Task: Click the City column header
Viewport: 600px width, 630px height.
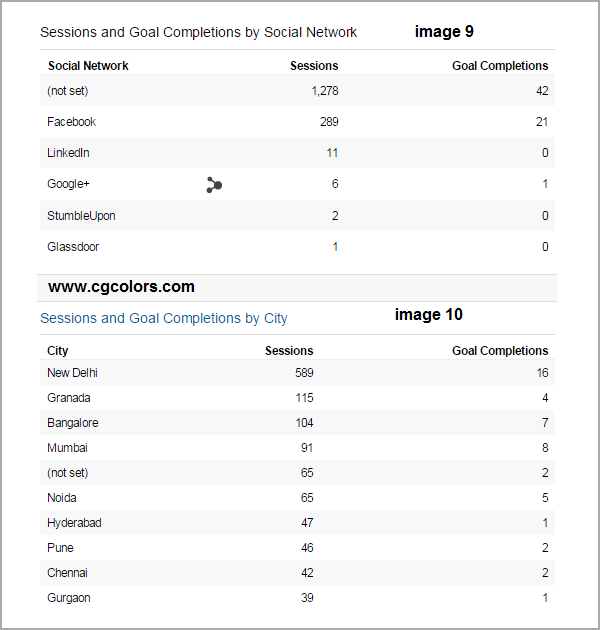Action: point(57,351)
